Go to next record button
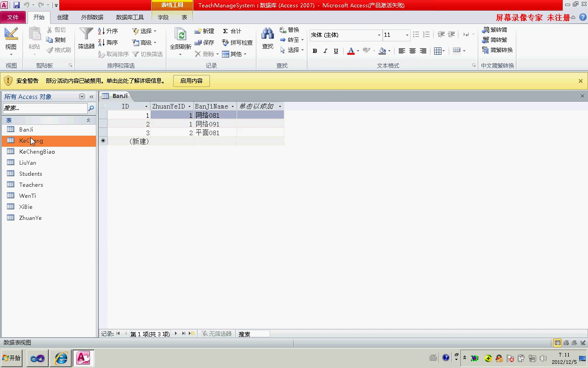588x368 pixels. pyautogui.click(x=176, y=334)
